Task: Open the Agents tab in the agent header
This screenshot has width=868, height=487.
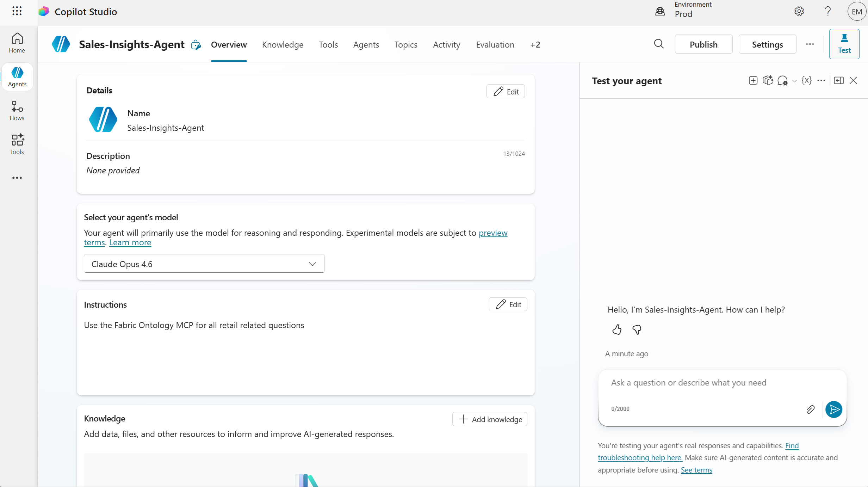Action: pos(366,45)
